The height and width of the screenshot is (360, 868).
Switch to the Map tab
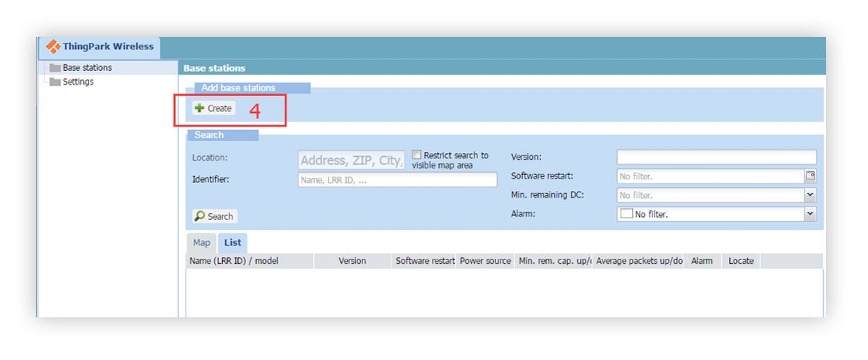click(202, 243)
